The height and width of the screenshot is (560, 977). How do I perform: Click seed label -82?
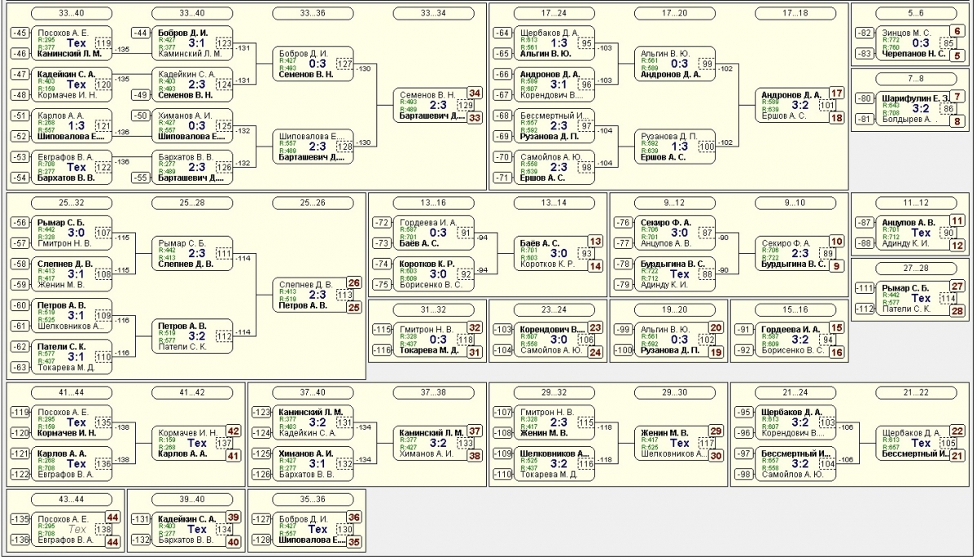click(x=864, y=33)
